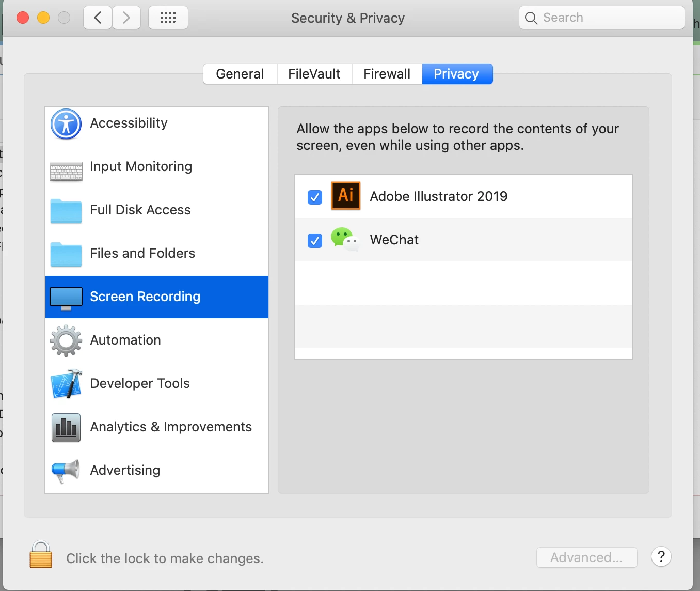Show all preferences grid button
Image resolution: width=700 pixels, height=591 pixels.
168,18
